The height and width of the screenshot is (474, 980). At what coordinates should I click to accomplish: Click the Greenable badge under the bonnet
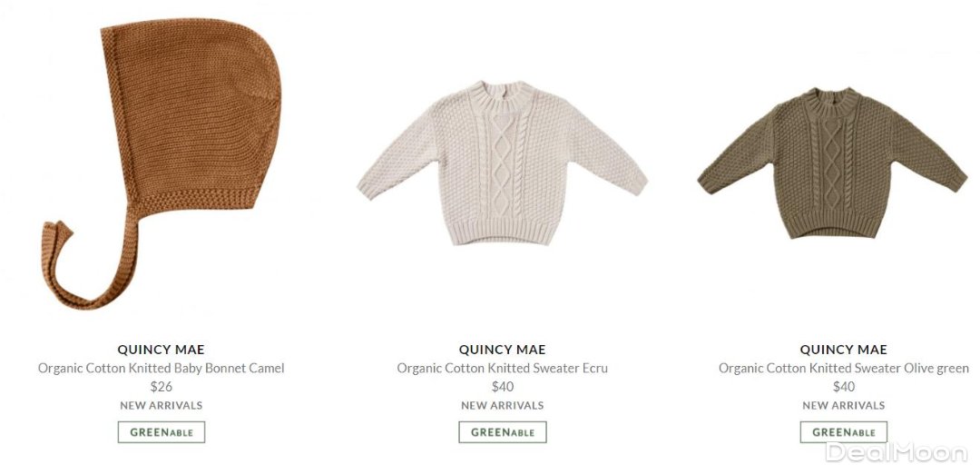pyautogui.click(x=162, y=432)
